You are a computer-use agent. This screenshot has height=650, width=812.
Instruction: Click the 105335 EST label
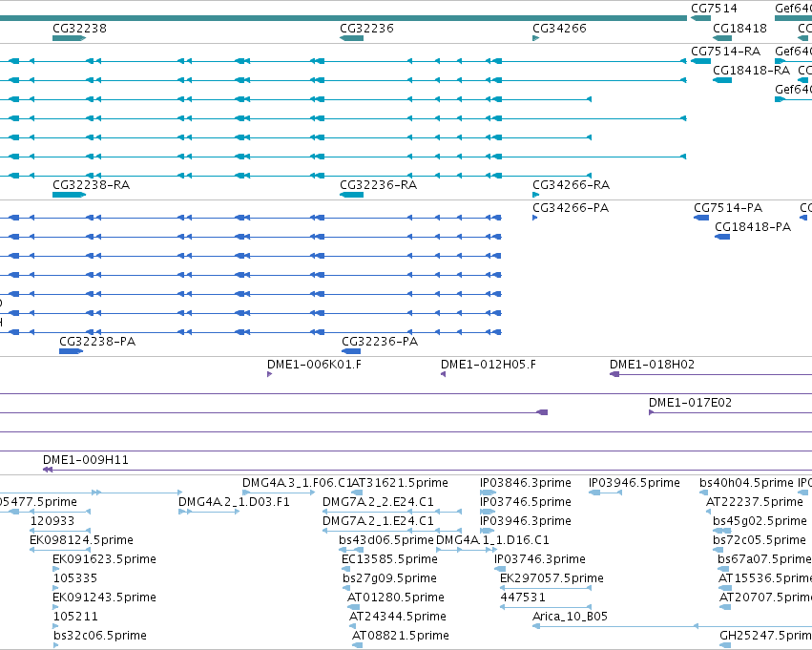75,578
